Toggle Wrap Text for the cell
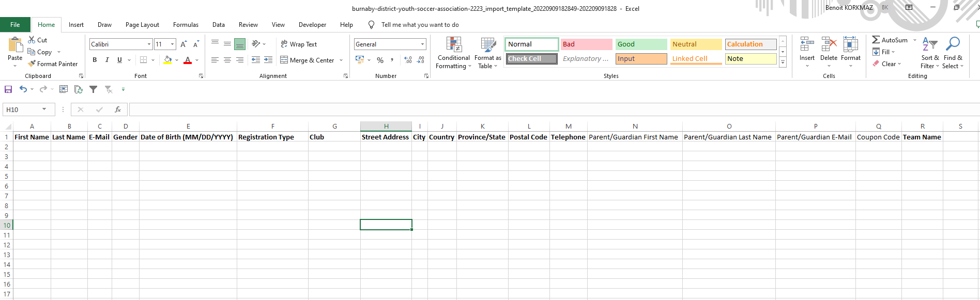This screenshot has width=980, height=300. point(299,44)
